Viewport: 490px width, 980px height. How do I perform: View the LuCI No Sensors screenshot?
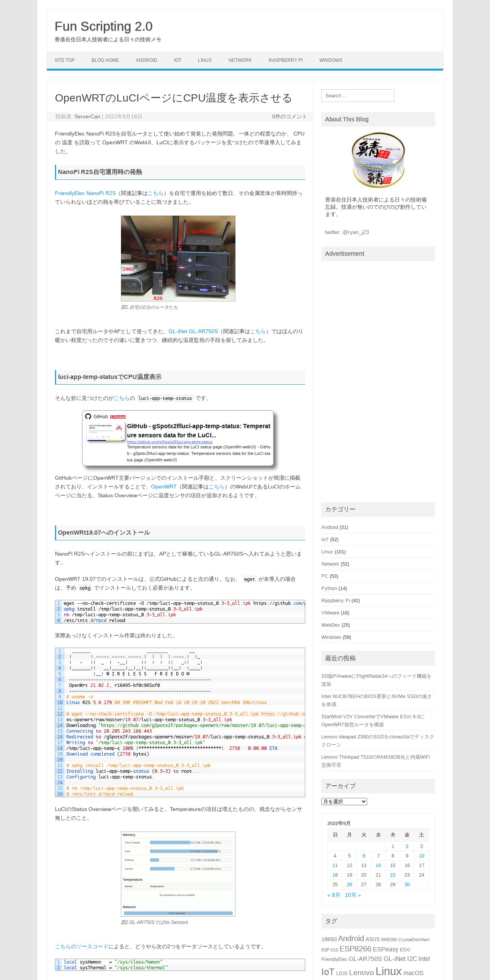coord(178,874)
